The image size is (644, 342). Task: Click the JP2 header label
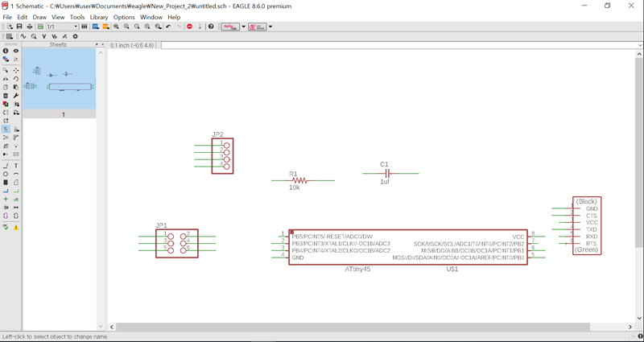(x=217, y=134)
